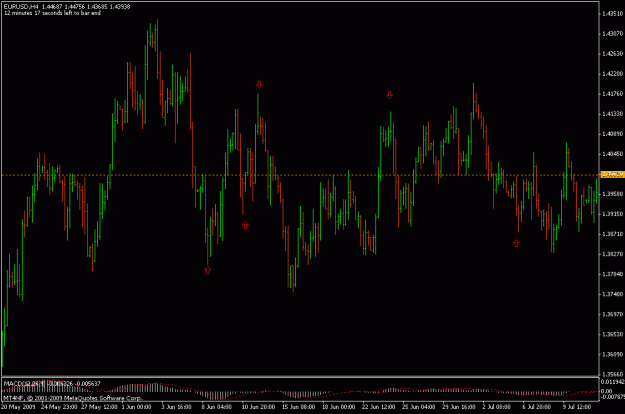Click the 1 Jun 00:00 time axis label
Image resolution: width=625 pixels, height=414 pixels.
pyautogui.click(x=136, y=407)
